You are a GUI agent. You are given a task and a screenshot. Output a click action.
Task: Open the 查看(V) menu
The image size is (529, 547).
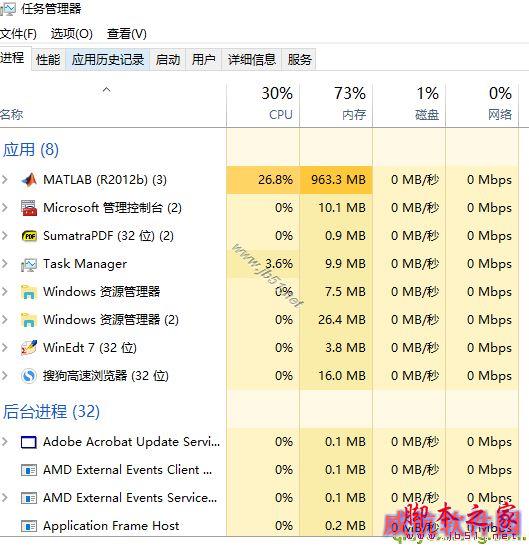[127, 34]
